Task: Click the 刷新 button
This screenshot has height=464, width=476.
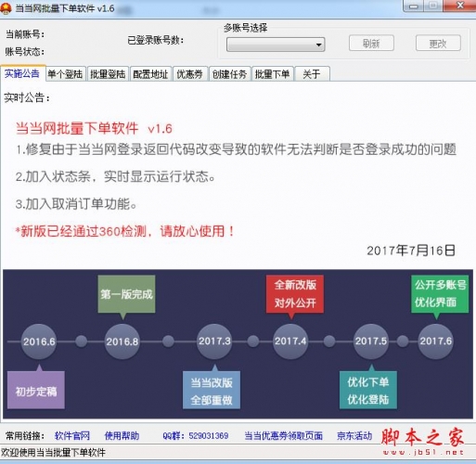Action: (x=371, y=44)
